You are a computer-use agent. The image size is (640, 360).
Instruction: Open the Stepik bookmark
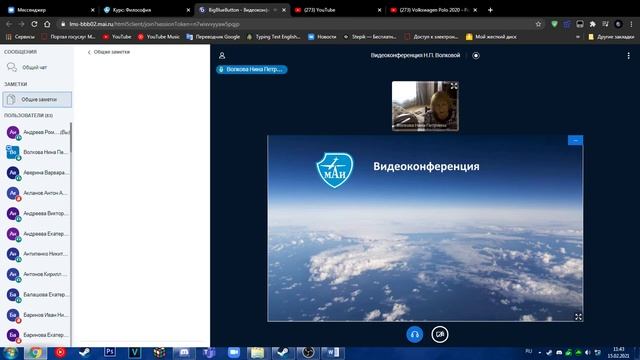(x=370, y=37)
